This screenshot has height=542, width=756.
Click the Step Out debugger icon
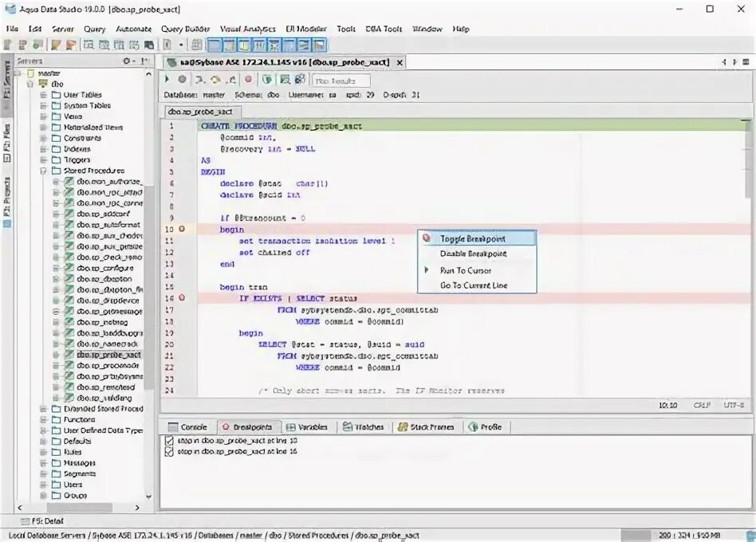pyautogui.click(x=232, y=80)
